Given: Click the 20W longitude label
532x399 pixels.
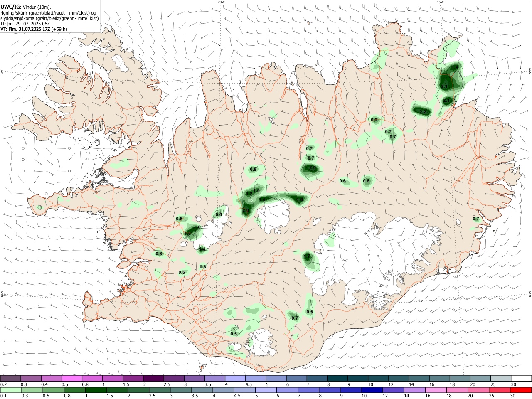Looking at the screenshot, I should click(x=221, y=2).
